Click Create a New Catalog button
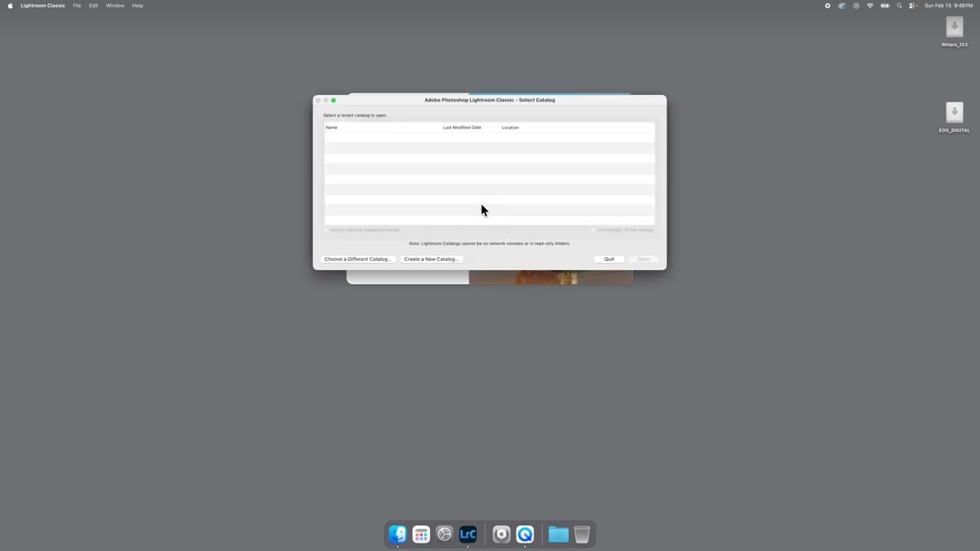The image size is (980, 551). (x=431, y=259)
